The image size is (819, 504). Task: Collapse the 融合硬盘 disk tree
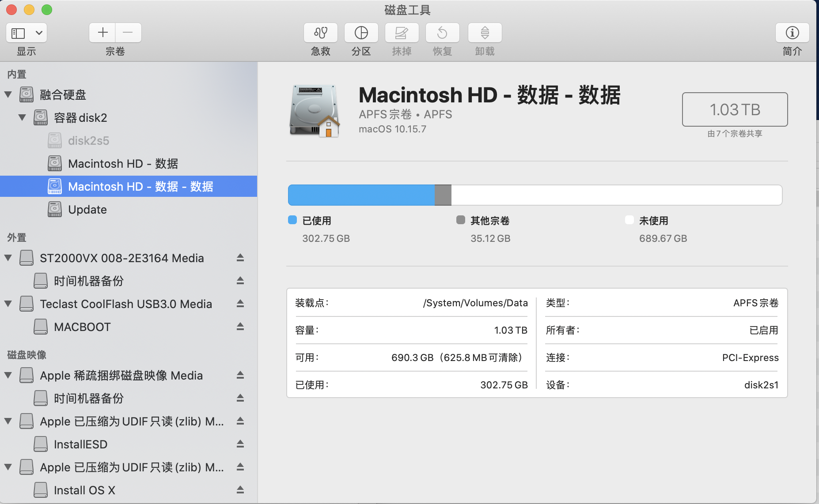click(x=8, y=94)
